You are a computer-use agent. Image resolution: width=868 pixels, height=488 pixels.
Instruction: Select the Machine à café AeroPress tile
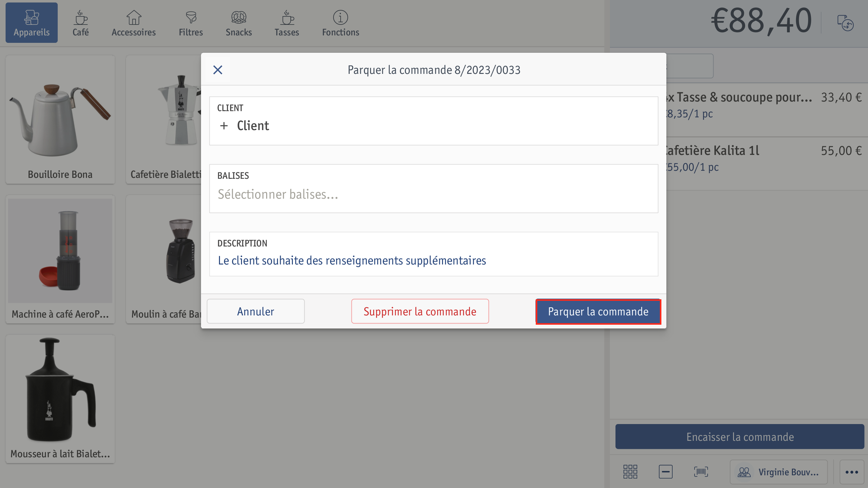click(x=60, y=259)
